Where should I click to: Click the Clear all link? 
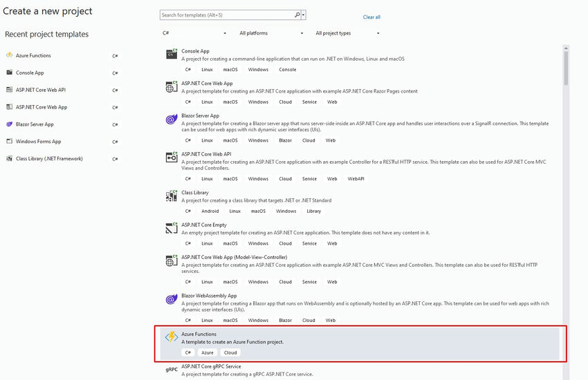(371, 17)
